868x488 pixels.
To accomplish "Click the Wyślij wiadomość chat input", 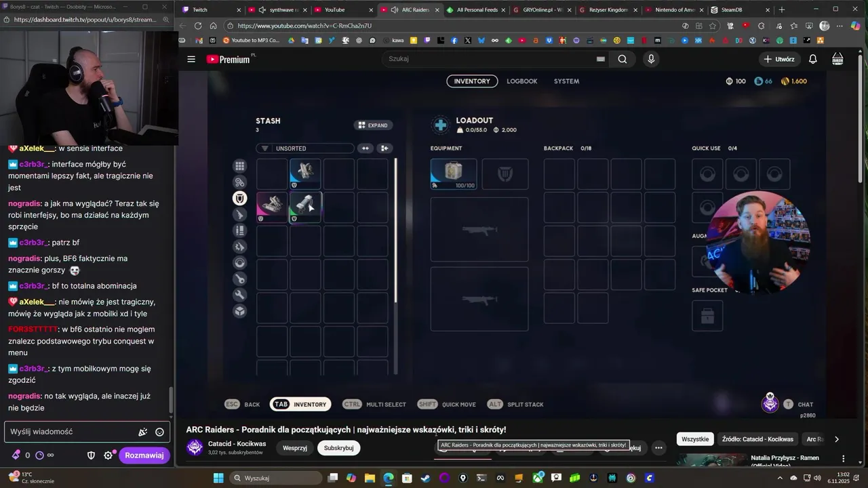I will (86, 432).
